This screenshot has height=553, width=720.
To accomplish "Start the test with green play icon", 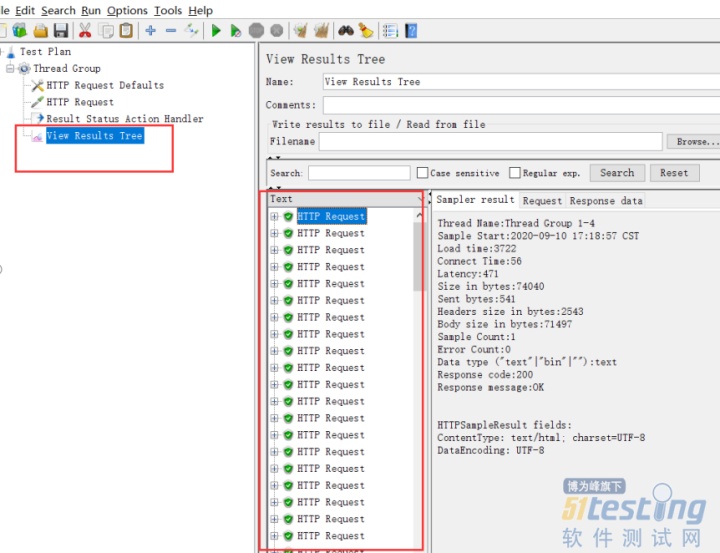I will click(215, 31).
